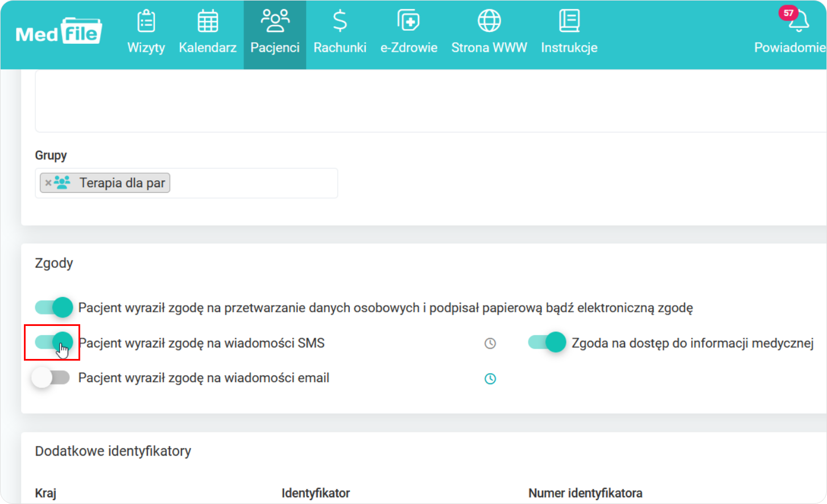827x504 pixels.
Task: Click clock icon next to email consent
Action: [490, 379]
